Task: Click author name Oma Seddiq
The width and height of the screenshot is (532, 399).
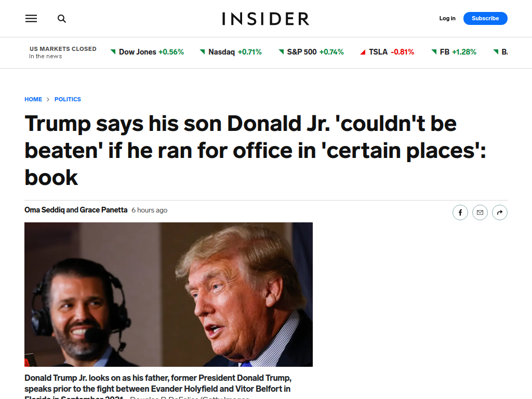Action: point(45,210)
